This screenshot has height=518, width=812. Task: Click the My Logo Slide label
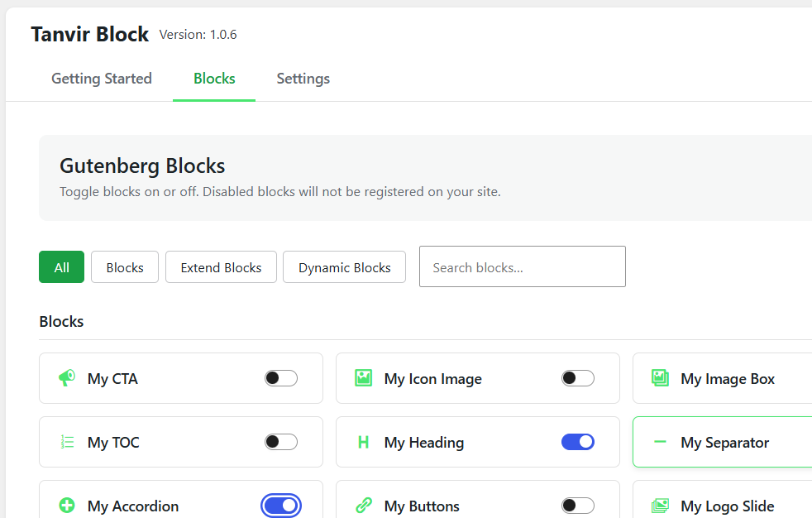pyautogui.click(x=728, y=506)
